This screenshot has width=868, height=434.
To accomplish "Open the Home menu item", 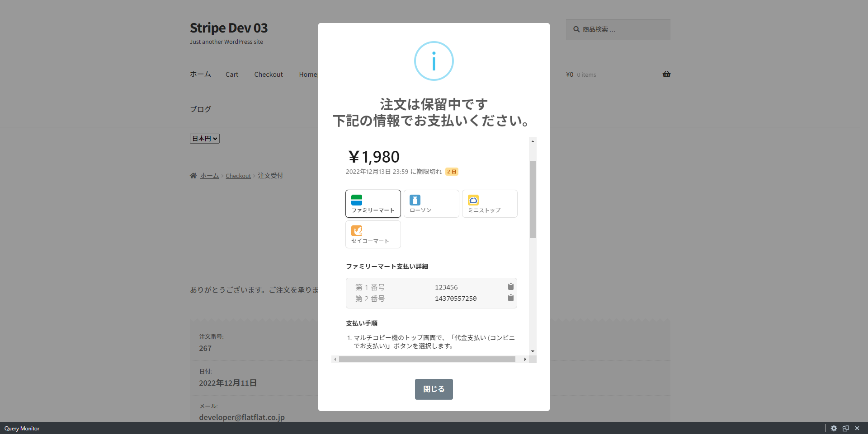I will (x=308, y=75).
